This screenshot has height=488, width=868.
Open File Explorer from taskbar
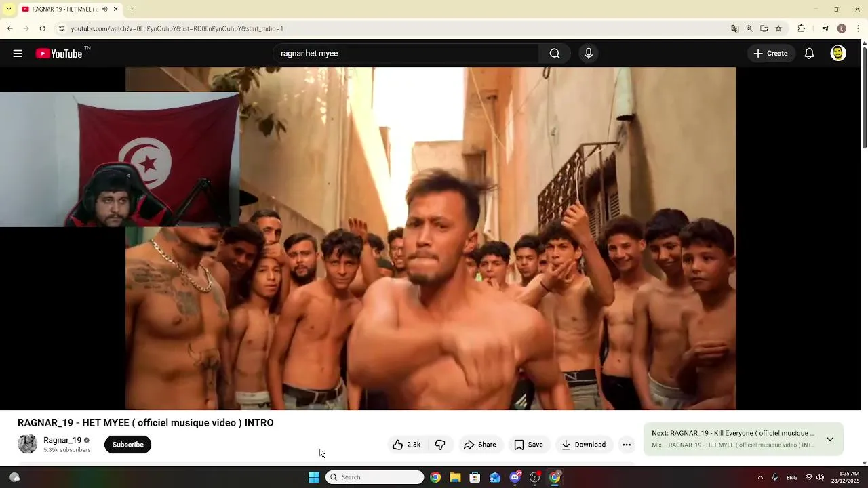(x=455, y=477)
